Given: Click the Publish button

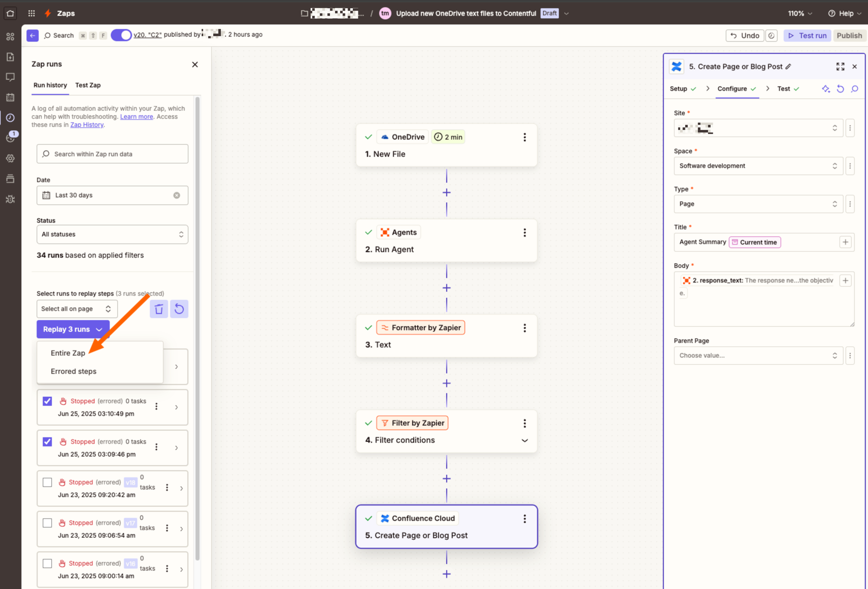Looking at the screenshot, I should 849,36.
